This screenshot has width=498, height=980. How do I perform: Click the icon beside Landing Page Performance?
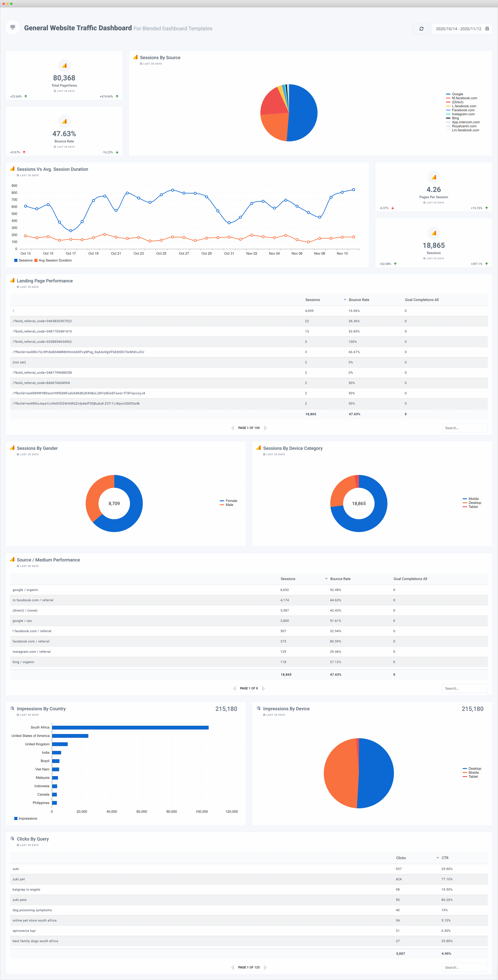[12, 280]
